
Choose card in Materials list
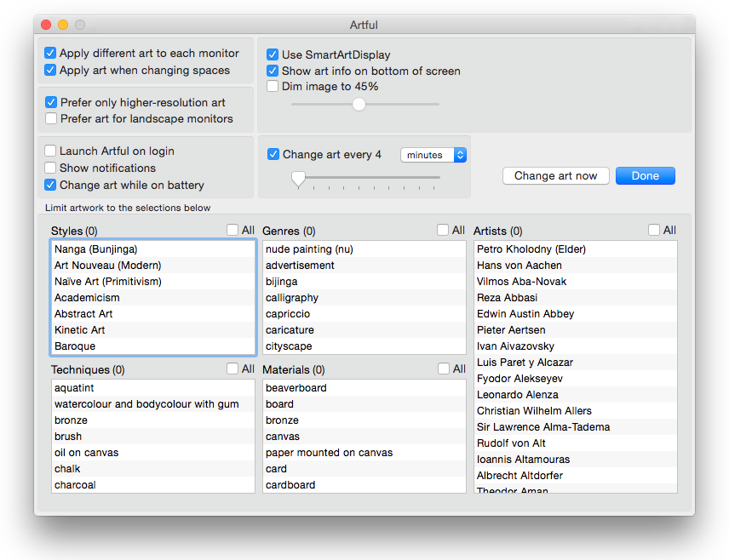pyautogui.click(x=364, y=469)
